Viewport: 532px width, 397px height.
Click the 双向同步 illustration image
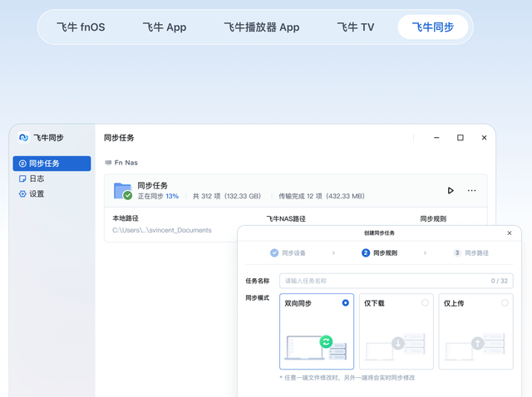click(x=316, y=347)
